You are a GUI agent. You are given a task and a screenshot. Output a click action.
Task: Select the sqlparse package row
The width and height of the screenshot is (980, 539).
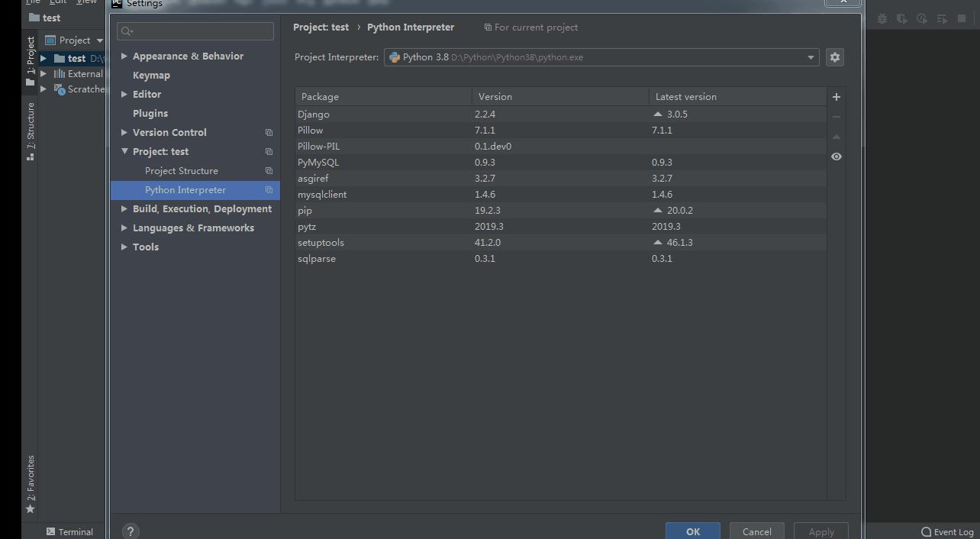tap(561, 258)
